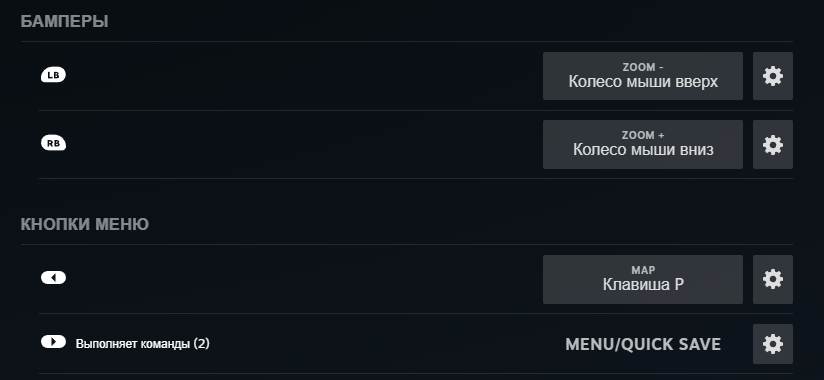The height and width of the screenshot is (380, 824).
Task: Click the MENU/QUICK SAVE binding label
Action: 643,345
